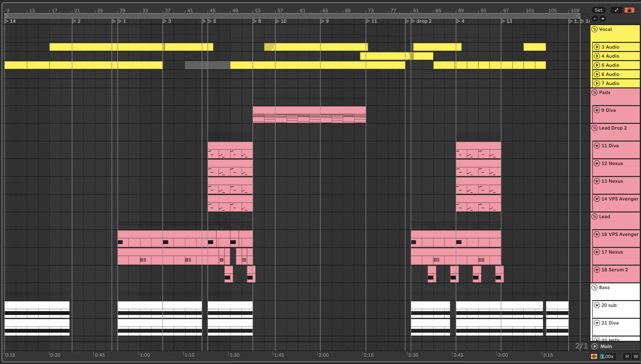Toggle the waveform display button near 1.00x
This screenshot has width=641, height=364.
click(594, 356)
